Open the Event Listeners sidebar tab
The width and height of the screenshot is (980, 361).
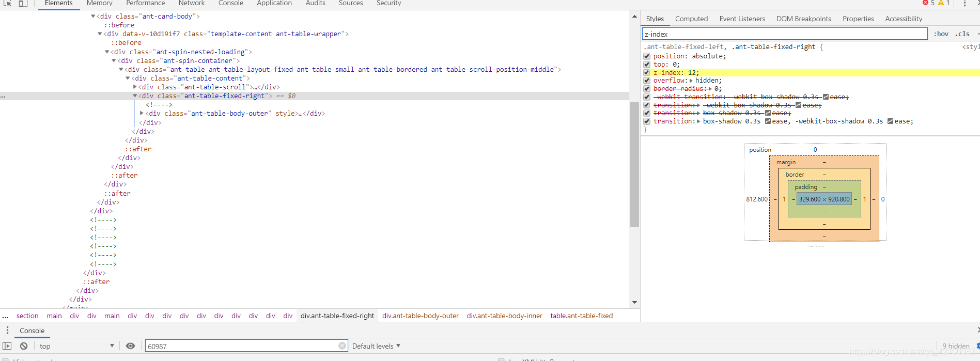point(742,19)
